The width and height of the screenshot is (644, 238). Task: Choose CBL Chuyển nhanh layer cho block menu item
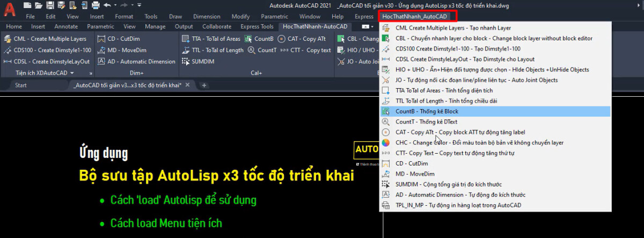click(x=495, y=38)
